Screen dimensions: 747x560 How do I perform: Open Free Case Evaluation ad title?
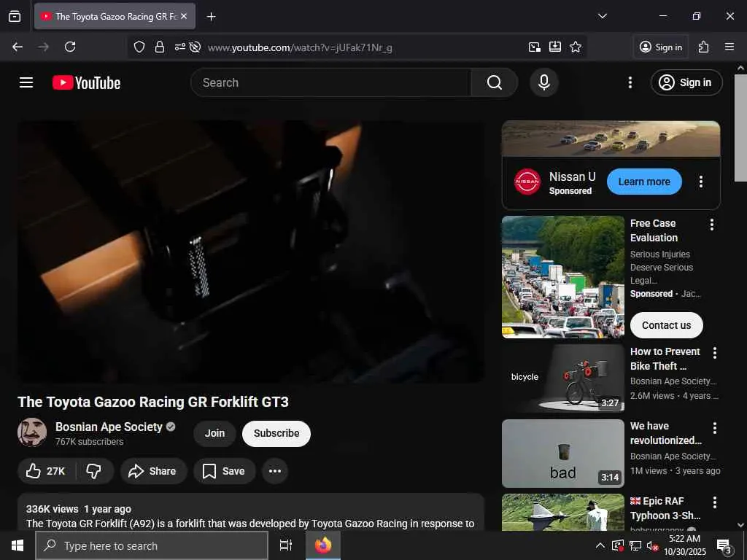[654, 230]
